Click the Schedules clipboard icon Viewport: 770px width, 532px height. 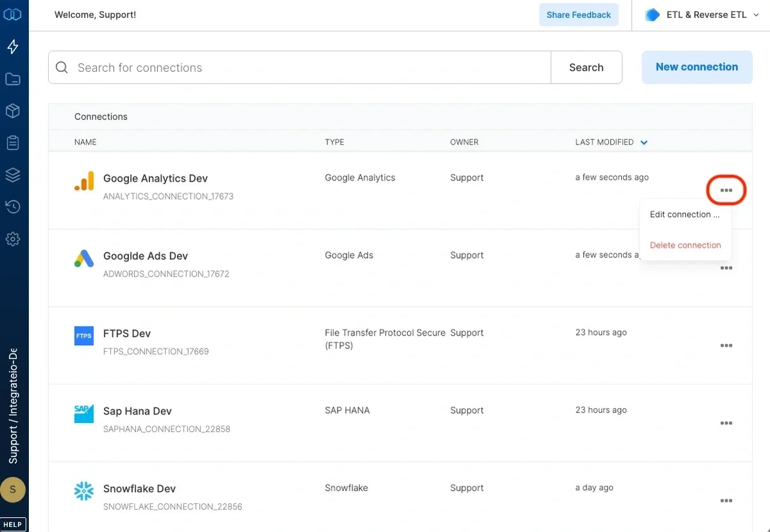click(x=13, y=142)
